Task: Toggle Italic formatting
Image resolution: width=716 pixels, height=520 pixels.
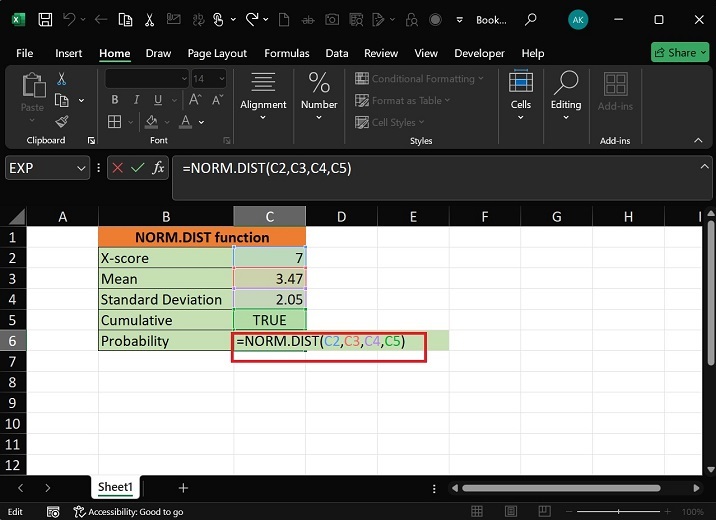Action: (136, 100)
